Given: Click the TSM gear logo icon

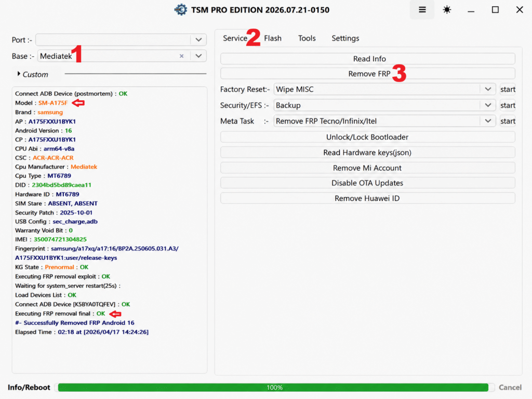Looking at the screenshot, I should point(180,10).
